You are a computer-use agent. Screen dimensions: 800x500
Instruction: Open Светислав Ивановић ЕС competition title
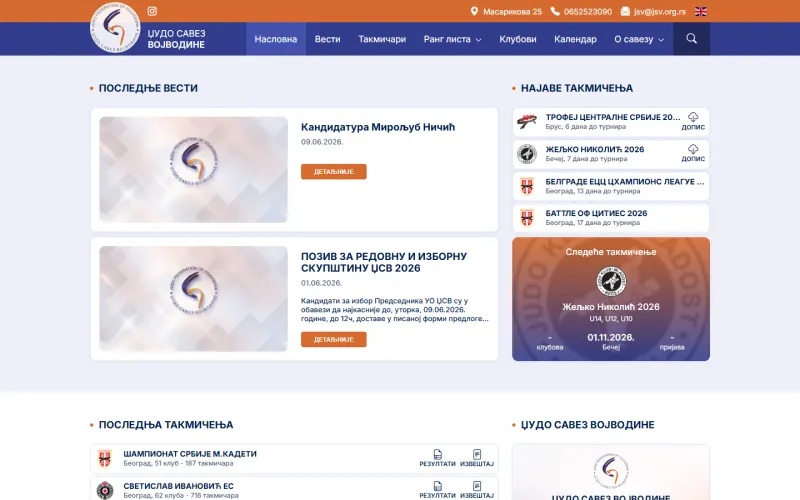click(x=178, y=486)
